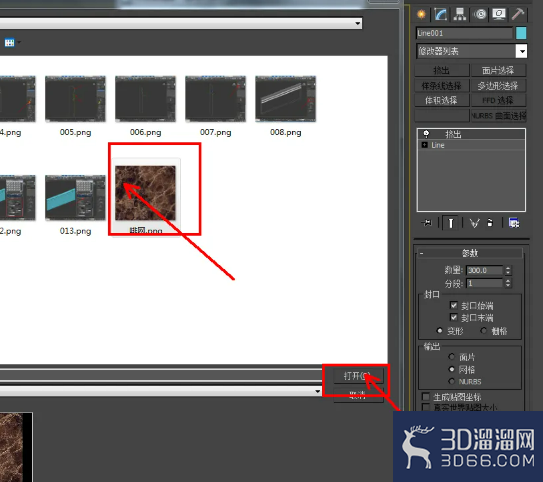This screenshot has width=543, height=482.
Task: Click the Line001 object color swatch
Action: [521, 33]
